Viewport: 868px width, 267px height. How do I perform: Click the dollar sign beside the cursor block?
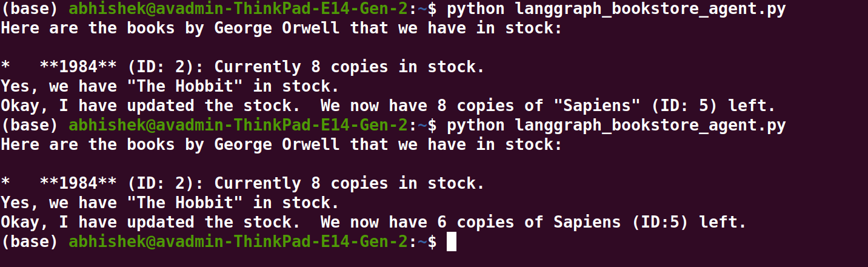432,242
